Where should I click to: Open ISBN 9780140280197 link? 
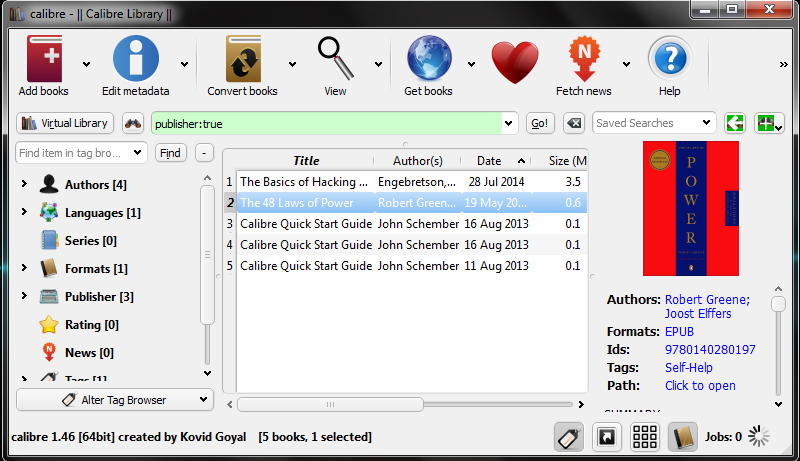(710, 350)
